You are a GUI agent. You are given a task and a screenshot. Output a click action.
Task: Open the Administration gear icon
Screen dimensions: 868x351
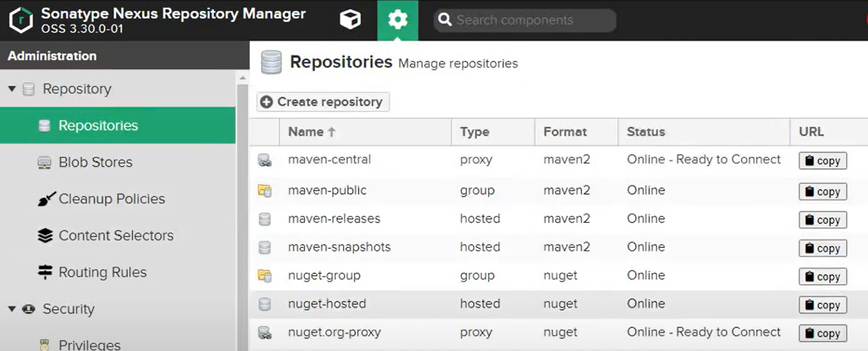coord(397,20)
